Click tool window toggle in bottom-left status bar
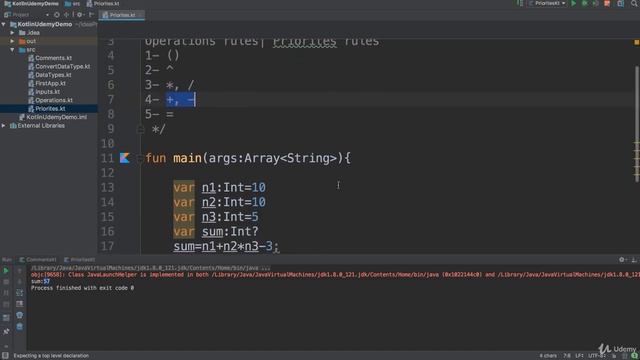640x360 pixels. [5, 356]
